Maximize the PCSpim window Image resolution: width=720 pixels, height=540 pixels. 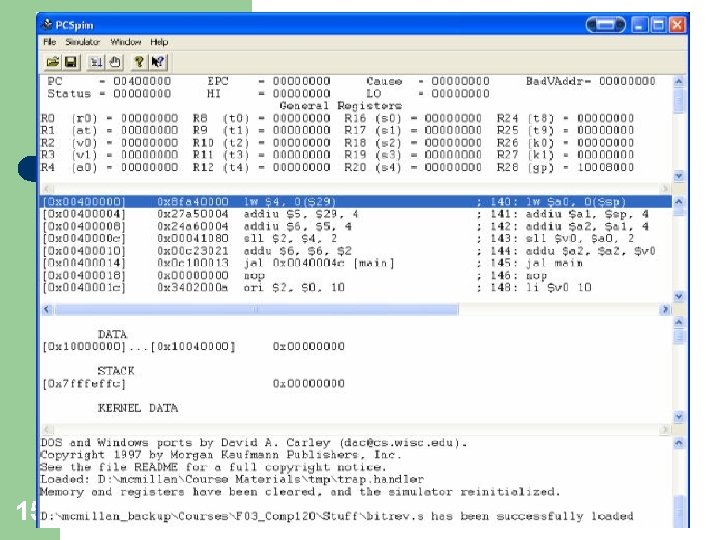pyautogui.click(x=658, y=25)
